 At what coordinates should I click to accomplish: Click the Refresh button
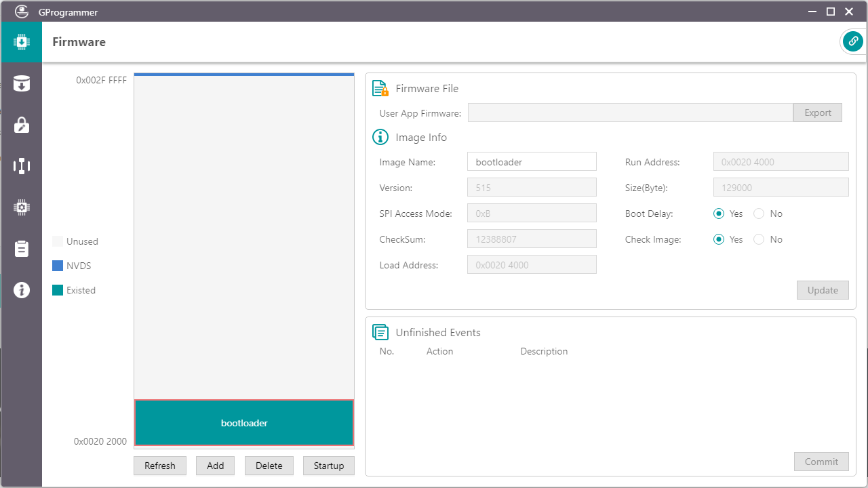click(160, 466)
